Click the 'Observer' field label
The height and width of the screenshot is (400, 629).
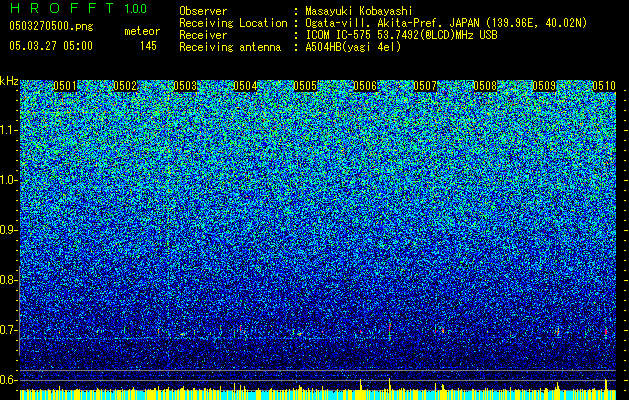point(203,11)
